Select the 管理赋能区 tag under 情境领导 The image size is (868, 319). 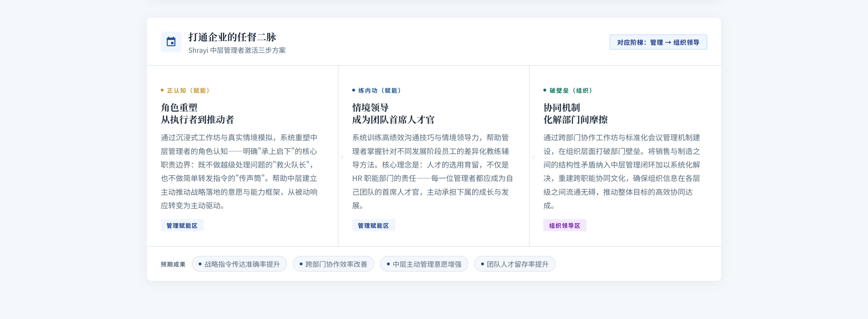(x=373, y=225)
